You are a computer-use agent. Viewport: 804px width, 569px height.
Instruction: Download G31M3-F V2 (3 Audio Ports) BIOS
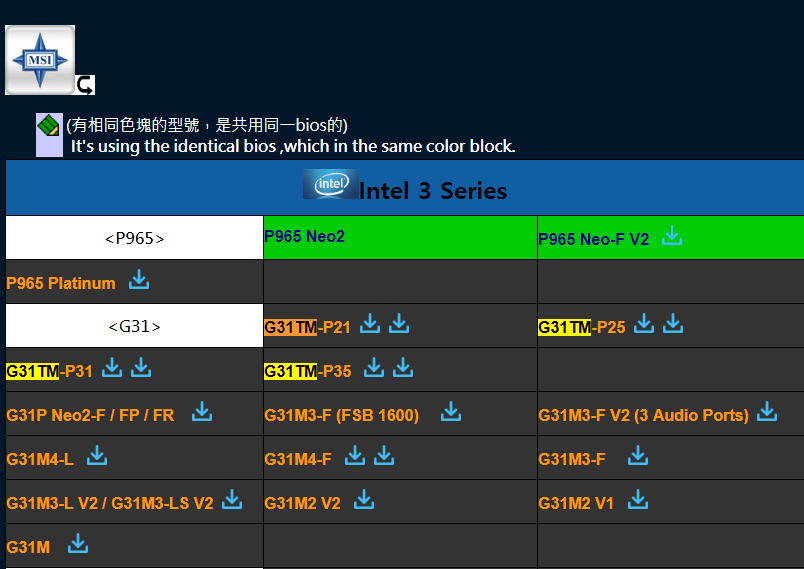767,411
